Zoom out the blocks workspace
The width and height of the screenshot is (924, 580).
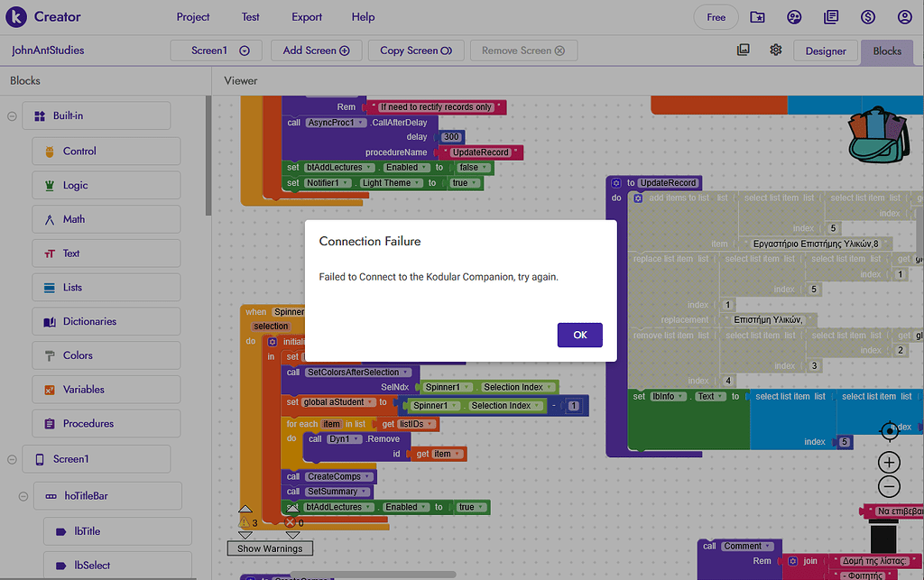pyautogui.click(x=889, y=487)
